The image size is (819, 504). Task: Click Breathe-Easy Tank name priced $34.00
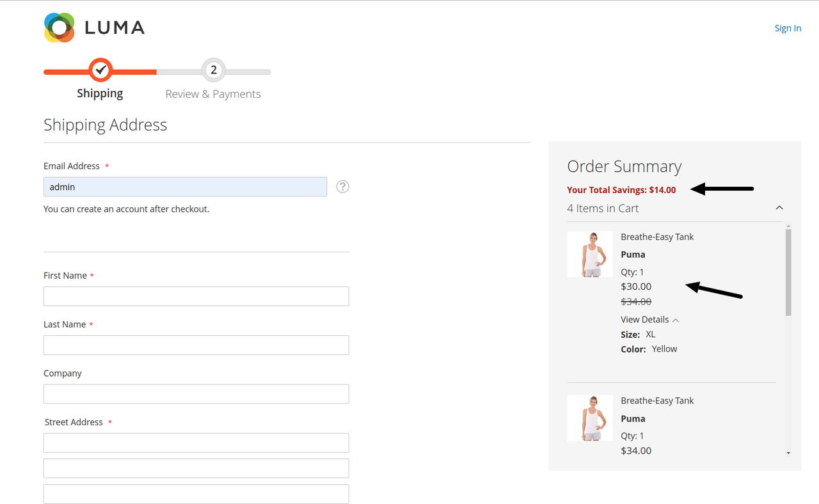pyautogui.click(x=657, y=400)
